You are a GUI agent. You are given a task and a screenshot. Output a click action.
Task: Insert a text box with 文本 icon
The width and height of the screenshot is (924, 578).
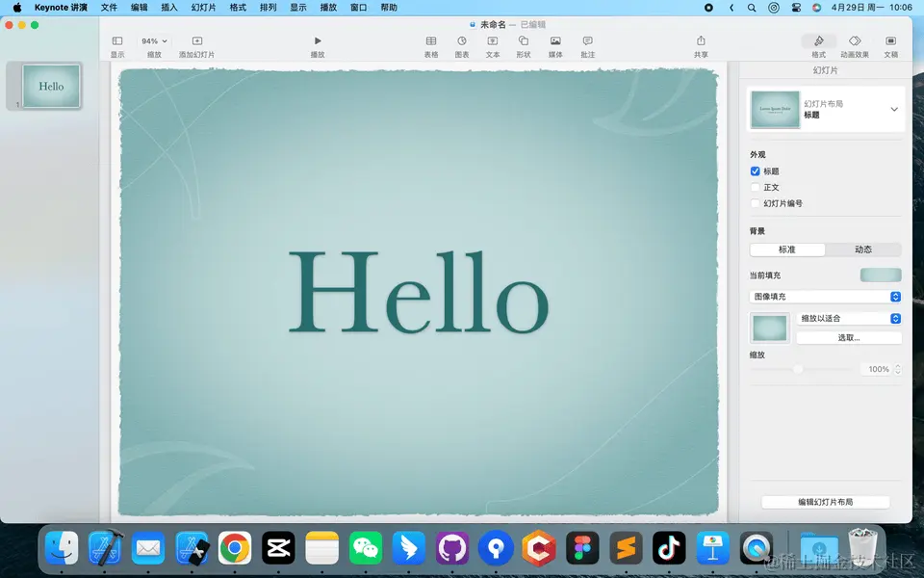493,46
